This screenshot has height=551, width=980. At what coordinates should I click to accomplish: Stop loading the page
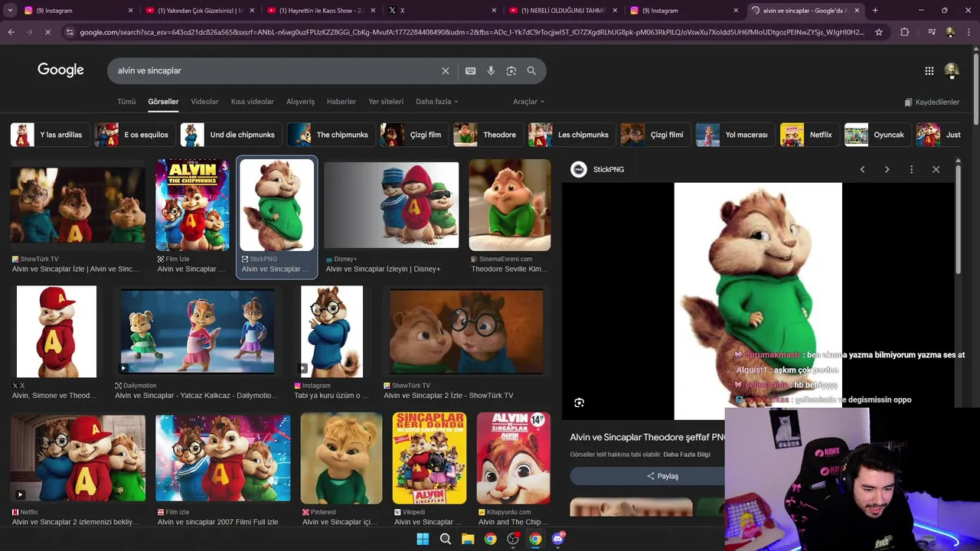tap(47, 32)
